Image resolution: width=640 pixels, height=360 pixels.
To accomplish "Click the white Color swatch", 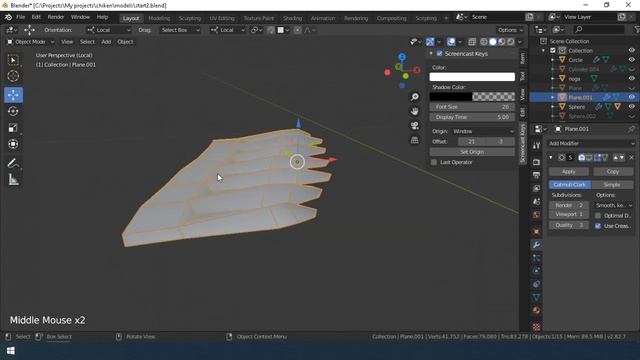I will (472, 77).
